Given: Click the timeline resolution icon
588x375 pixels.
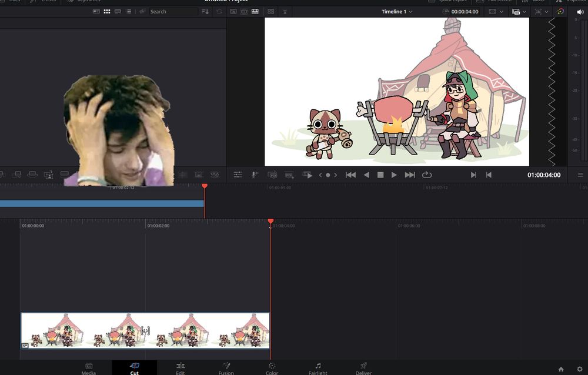Looking at the screenshot, I should (516, 12).
